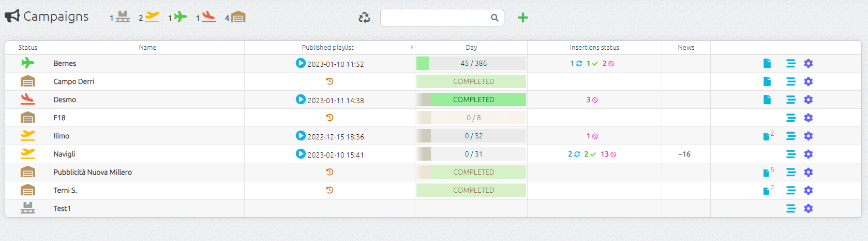Open the documents icon for Pubblicità Nuova Millero
The width and height of the screenshot is (868, 241).
pos(767,173)
